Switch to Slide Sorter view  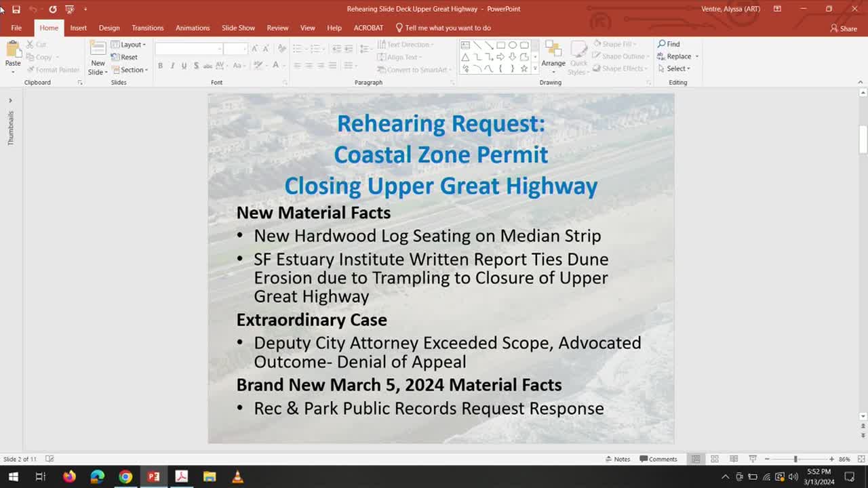[714, 459]
